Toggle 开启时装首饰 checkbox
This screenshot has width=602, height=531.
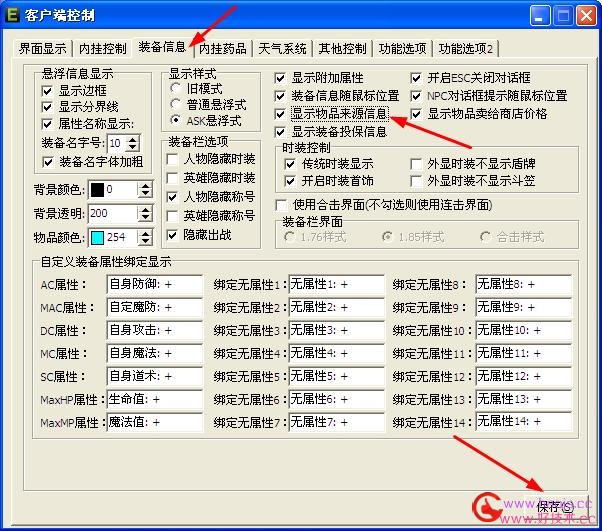[290, 181]
